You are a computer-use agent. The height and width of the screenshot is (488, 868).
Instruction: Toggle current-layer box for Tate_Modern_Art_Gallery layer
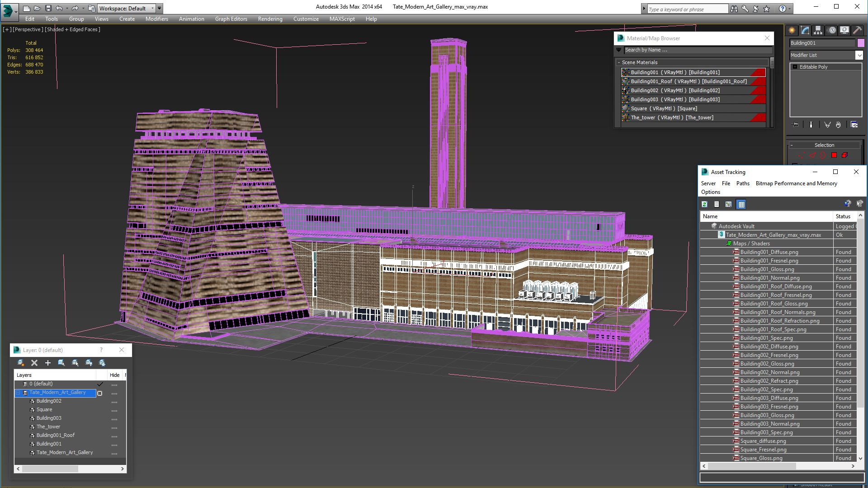click(100, 393)
